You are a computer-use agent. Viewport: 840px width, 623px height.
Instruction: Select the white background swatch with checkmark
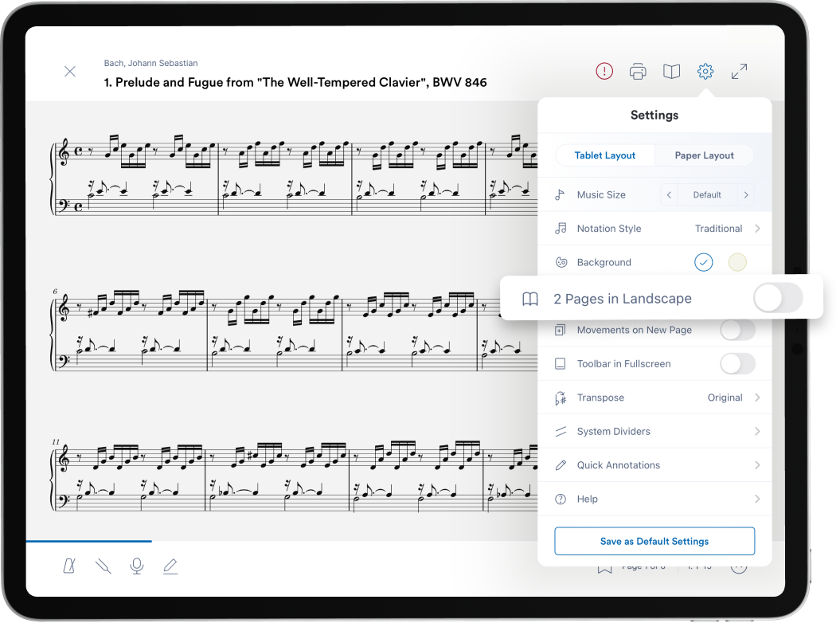click(703, 262)
